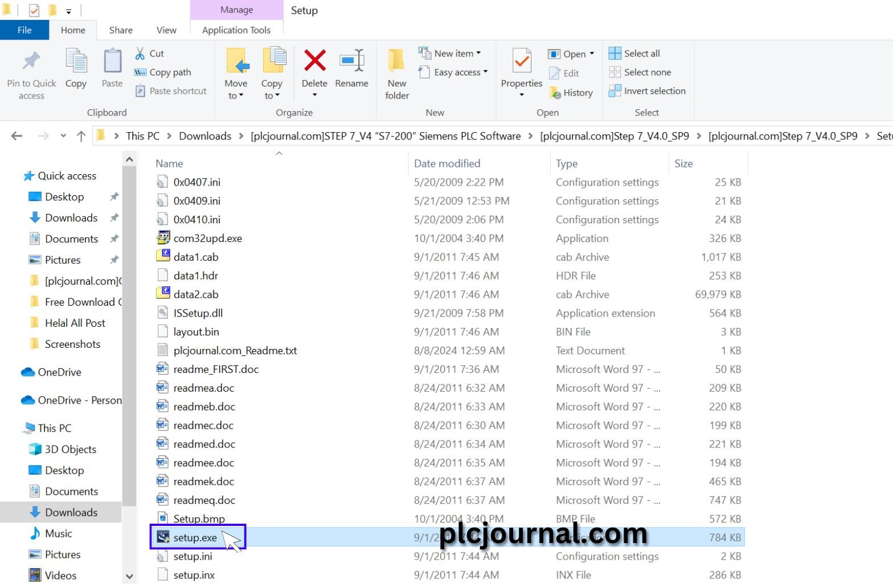893x588 pixels.
Task: Open the File menu tab
Action: point(24,30)
